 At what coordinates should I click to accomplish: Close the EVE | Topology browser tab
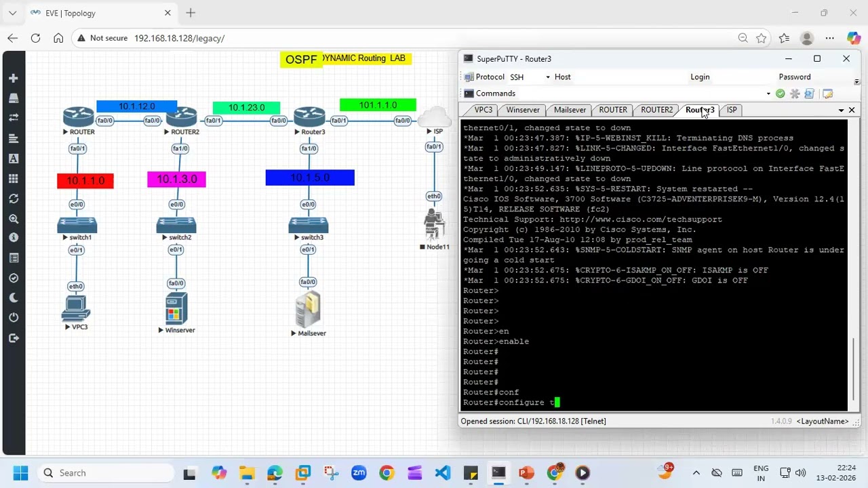[167, 13]
